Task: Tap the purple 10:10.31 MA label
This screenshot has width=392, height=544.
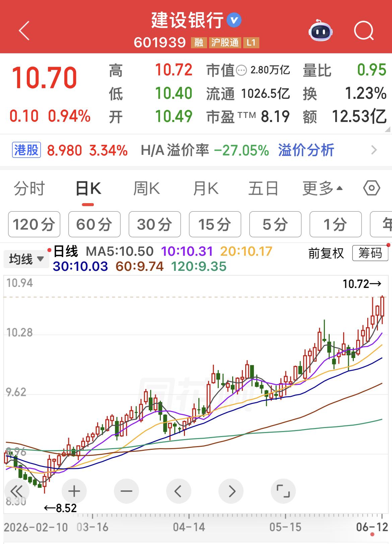Action: coord(187,251)
